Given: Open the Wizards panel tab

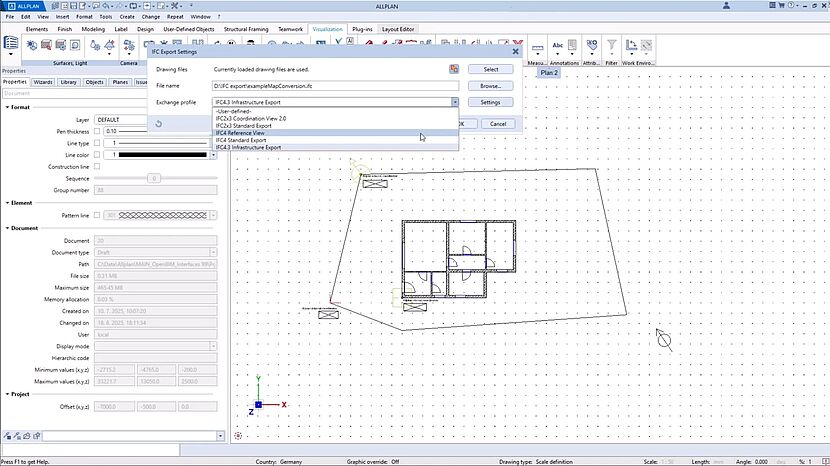Looking at the screenshot, I should pos(43,82).
